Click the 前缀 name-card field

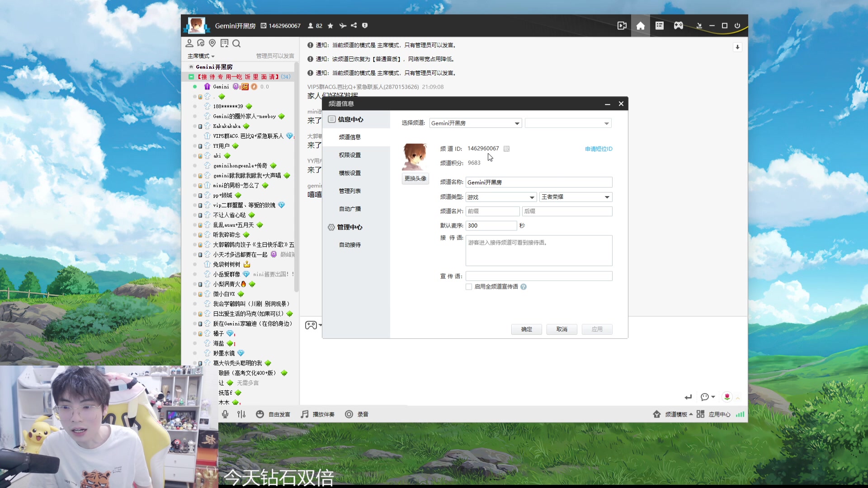(x=493, y=211)
